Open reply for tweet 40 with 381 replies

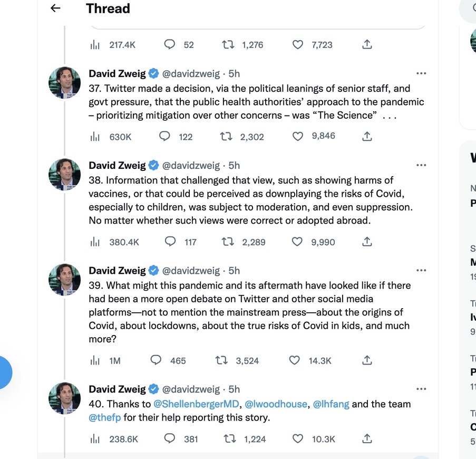170,438
